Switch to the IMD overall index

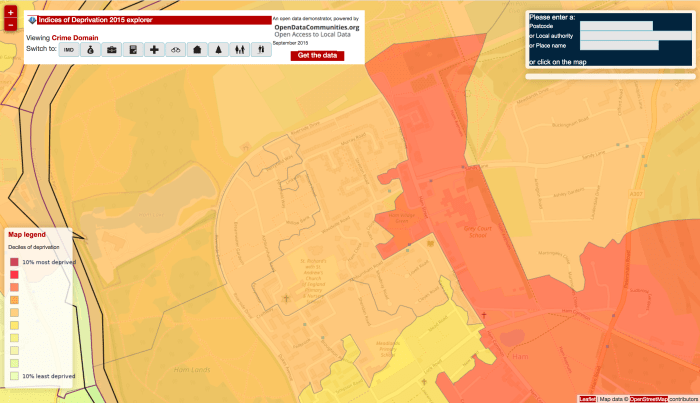[x=69, y=49]
